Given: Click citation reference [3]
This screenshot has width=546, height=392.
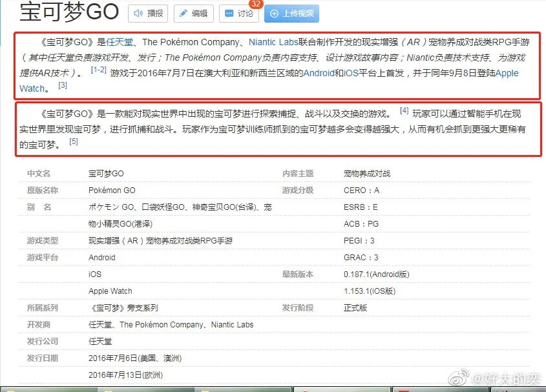Looking at the screenshot, I should point(62,85).
